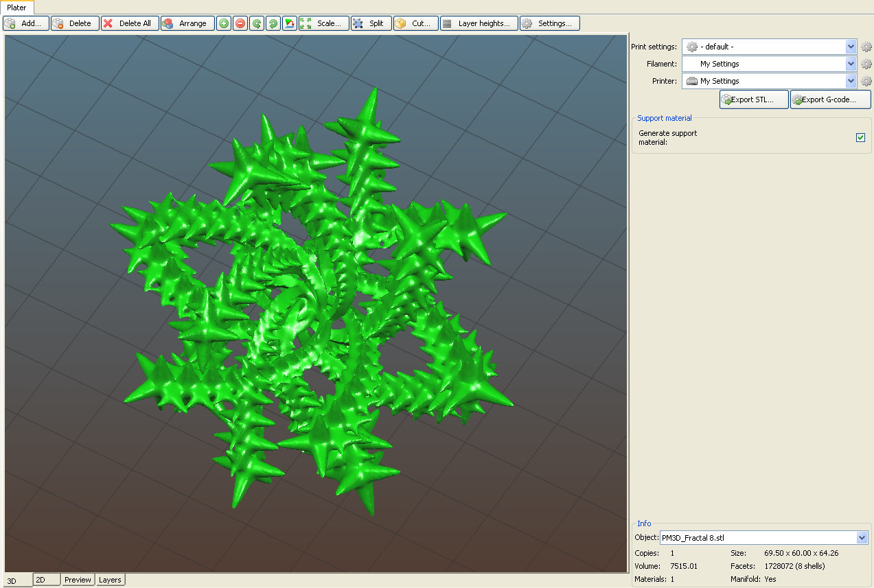Switch to the Layers tab
The height and width of the screenshot is (588, 874).
point(110,580)
